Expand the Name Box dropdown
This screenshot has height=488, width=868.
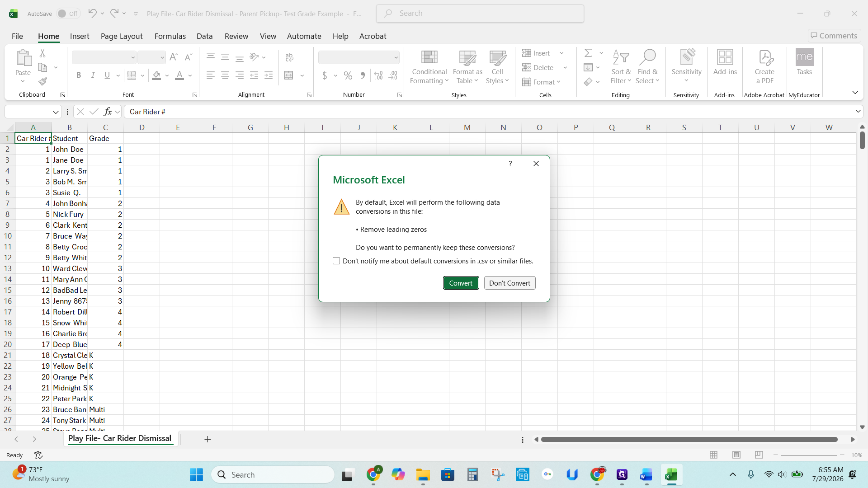[56, 112]
